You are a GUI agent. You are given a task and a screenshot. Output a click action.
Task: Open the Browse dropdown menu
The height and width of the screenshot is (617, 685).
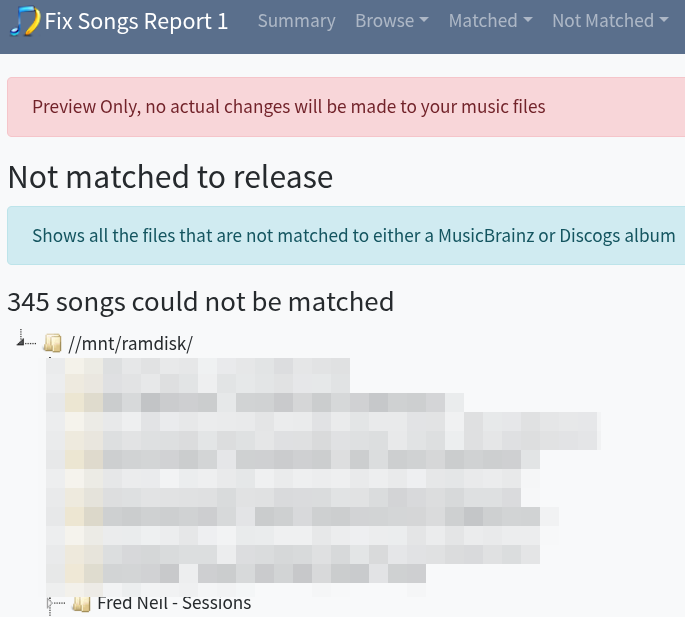391,21
